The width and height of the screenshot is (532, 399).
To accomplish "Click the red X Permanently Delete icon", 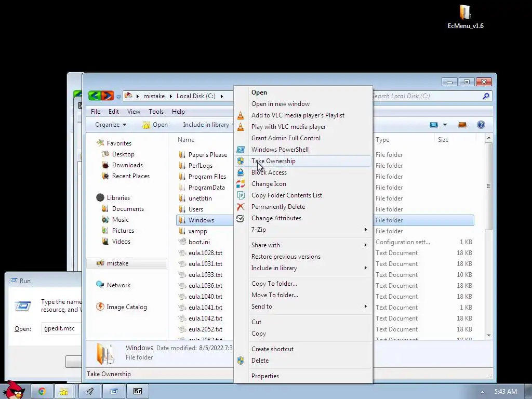I will 241,207.
